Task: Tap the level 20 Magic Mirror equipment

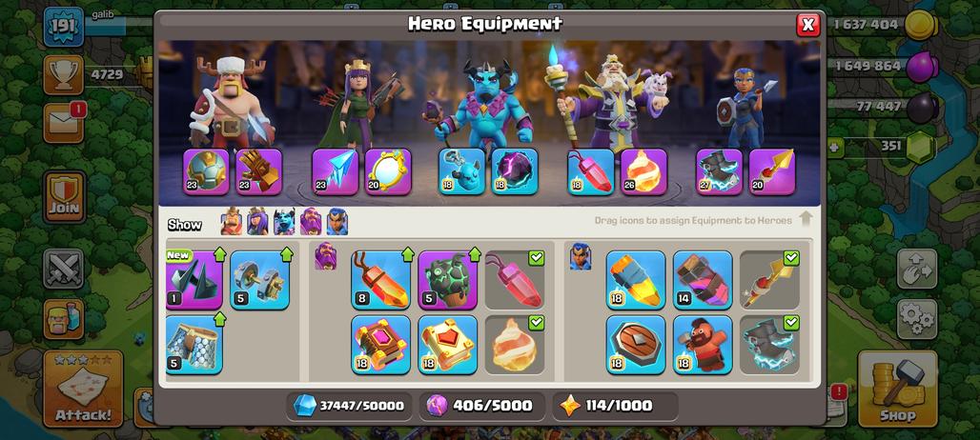Action: pyautogui.click(x=388, y=171)
